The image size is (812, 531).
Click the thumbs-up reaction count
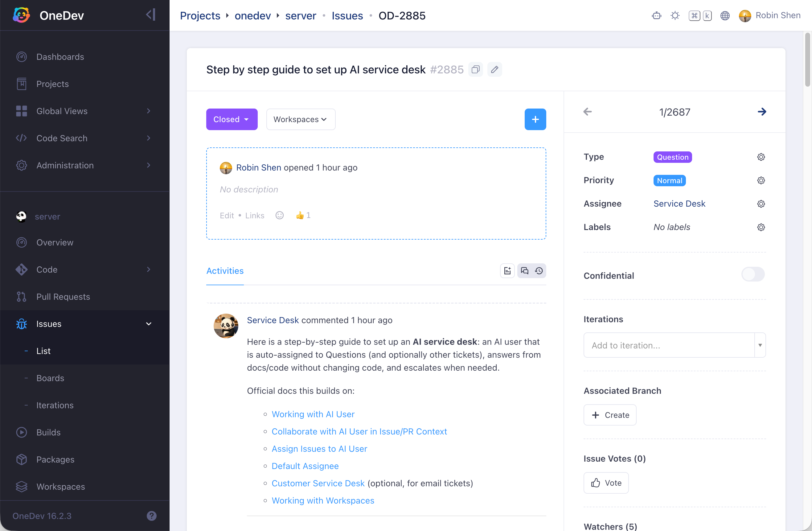point(303,215)
